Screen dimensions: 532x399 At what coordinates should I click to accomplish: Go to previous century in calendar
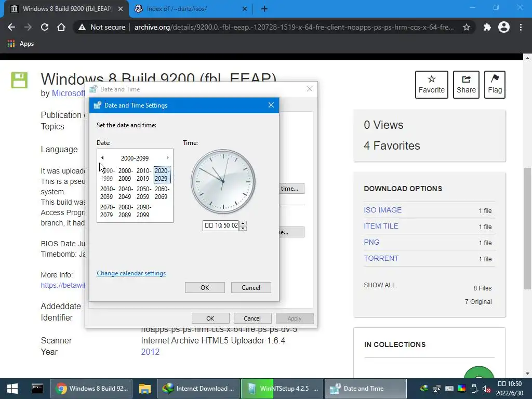coord(102,158)
